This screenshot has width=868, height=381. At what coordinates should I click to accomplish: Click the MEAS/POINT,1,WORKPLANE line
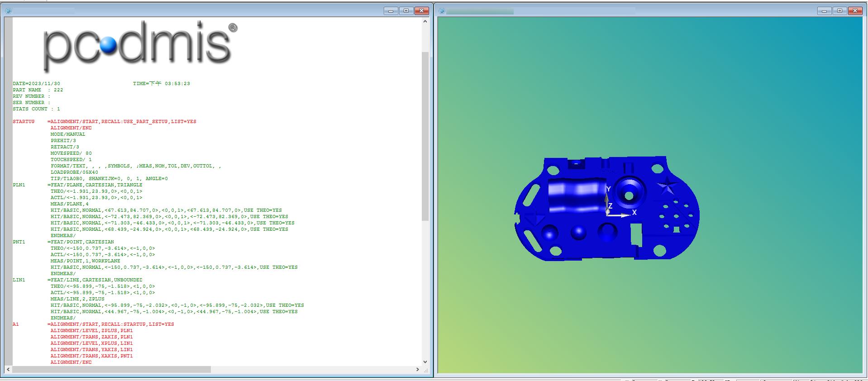tap(86, 261)
